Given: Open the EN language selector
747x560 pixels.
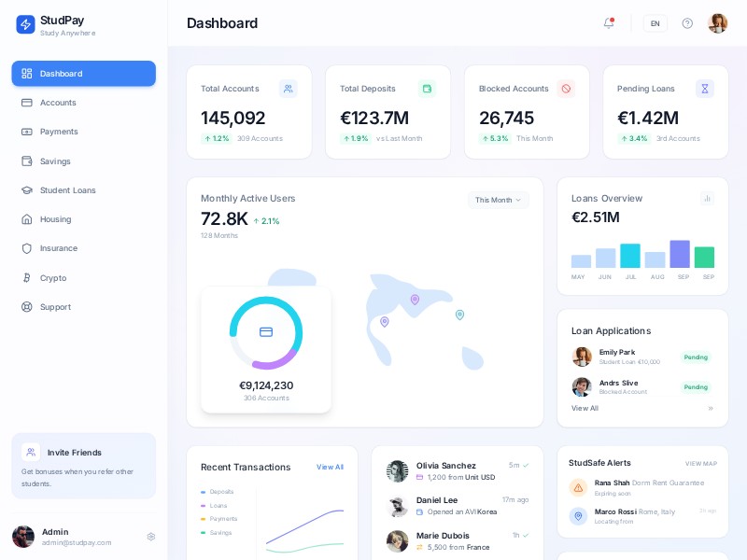Looking at the screenshot, I should pyautogui.click(x=655, y=22).
